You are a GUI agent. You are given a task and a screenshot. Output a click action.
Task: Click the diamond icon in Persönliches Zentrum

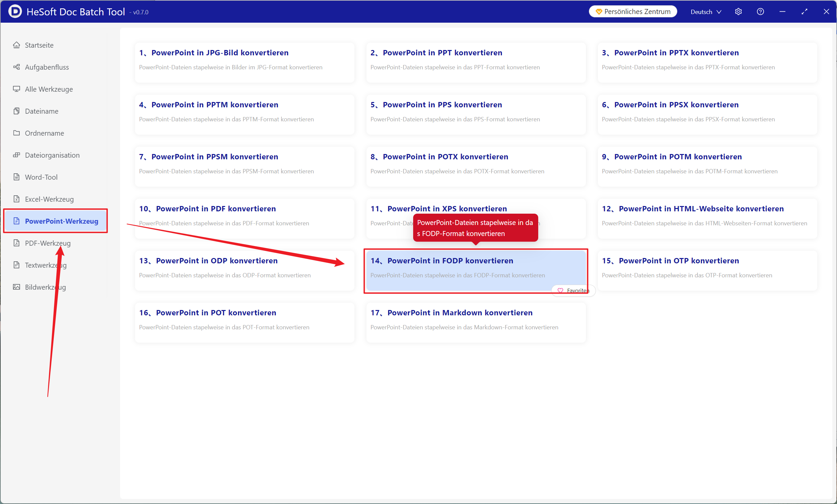coord(599,12)
